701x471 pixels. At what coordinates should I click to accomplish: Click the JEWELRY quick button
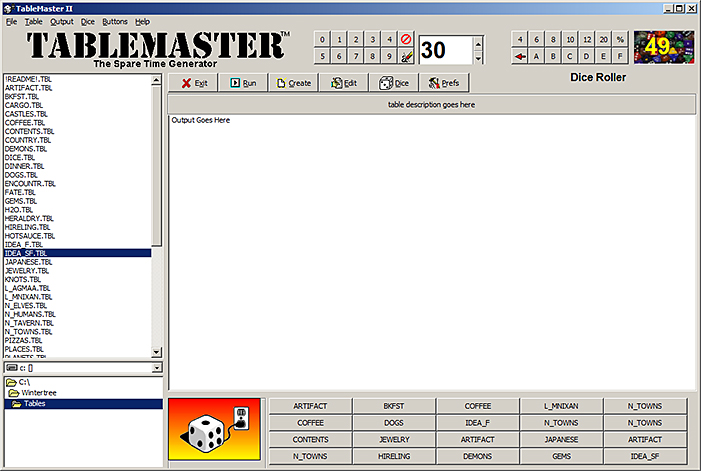(x=393, y=439)
